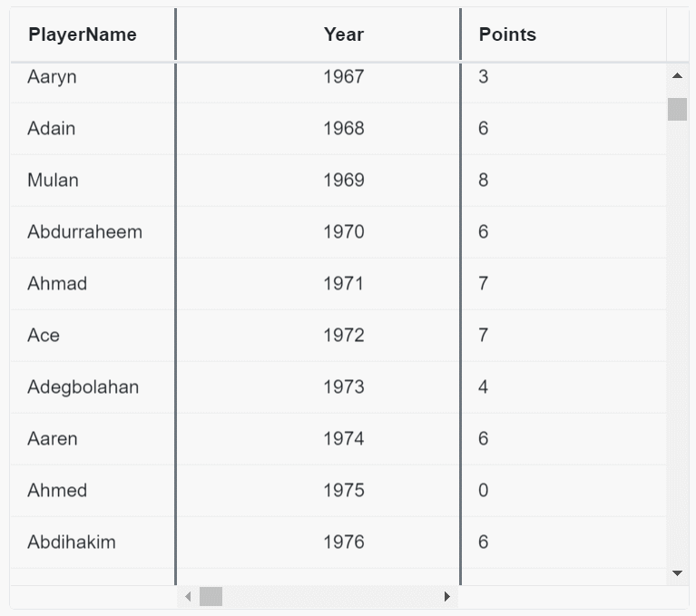
Task: Click the Points value 8 for Mulan
Action: pyautogui.click(x=484, y=181)
